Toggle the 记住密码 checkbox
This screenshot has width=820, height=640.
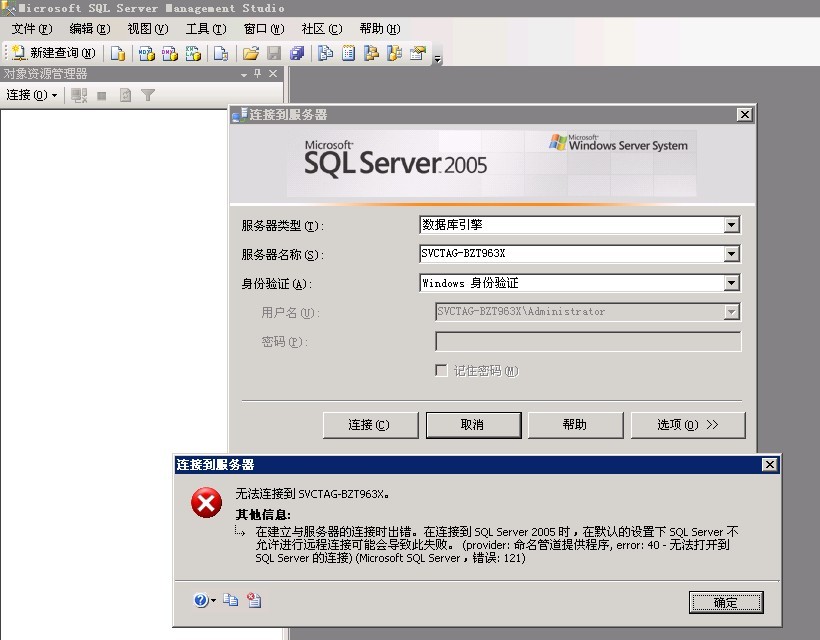coord(441,371)
